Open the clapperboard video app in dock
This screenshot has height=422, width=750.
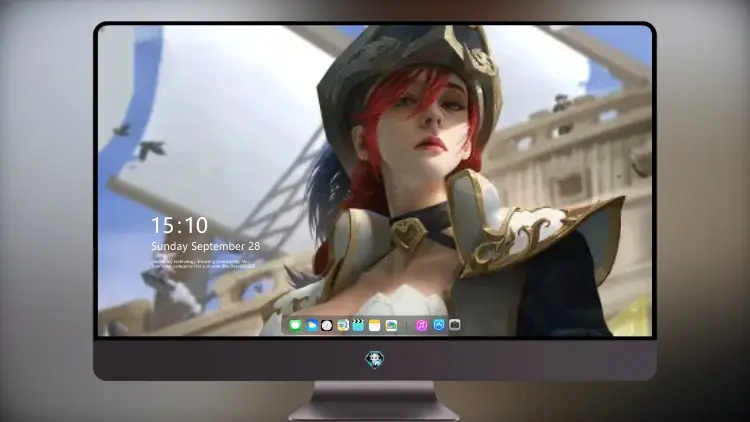358,326
